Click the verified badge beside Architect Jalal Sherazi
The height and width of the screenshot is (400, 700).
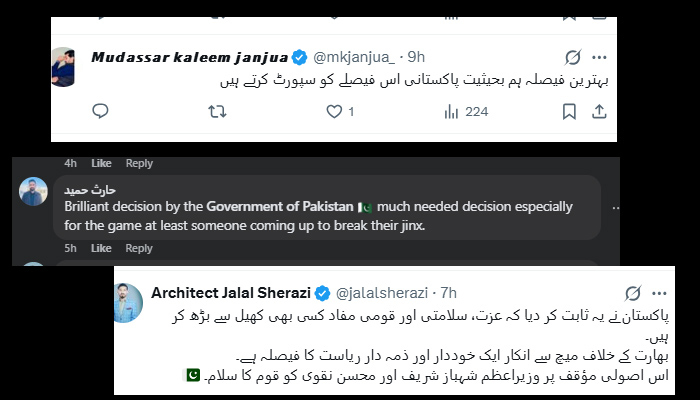pyautogui.click(x=323, y=293)
